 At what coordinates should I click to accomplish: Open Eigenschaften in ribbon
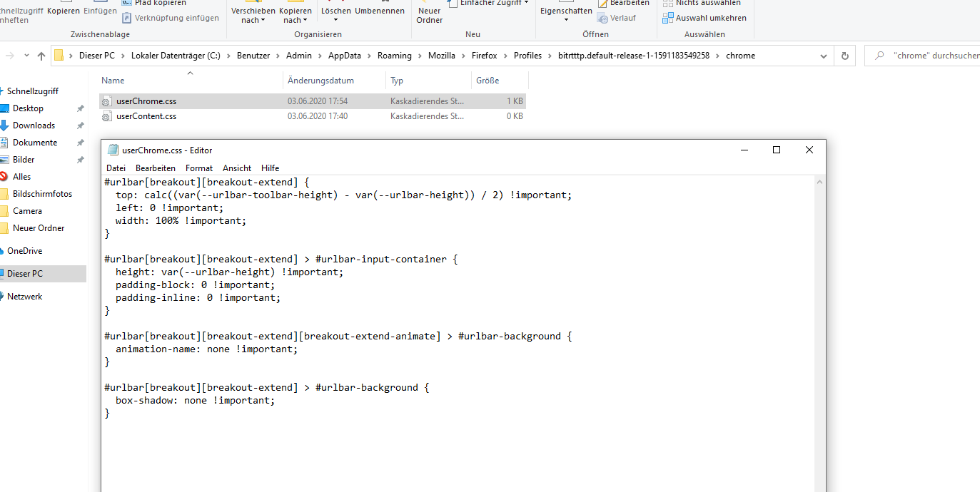click(x=566, y=11)
